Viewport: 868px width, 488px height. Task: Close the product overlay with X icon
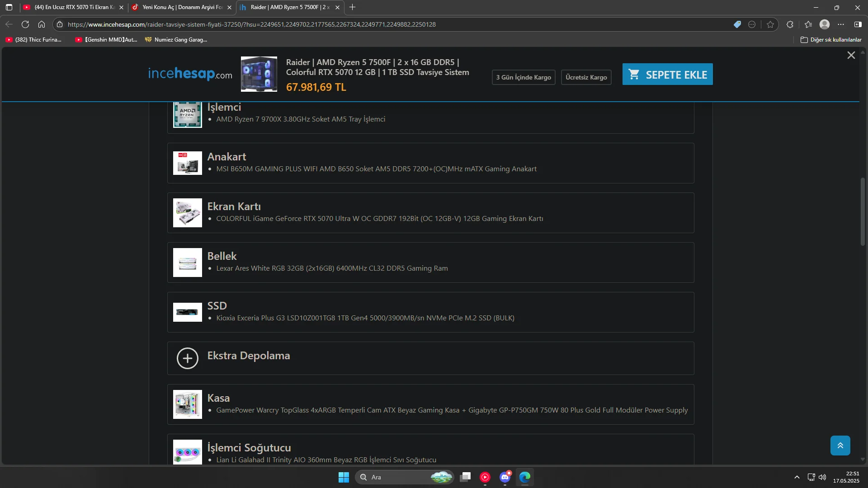(x=851, y=55)
